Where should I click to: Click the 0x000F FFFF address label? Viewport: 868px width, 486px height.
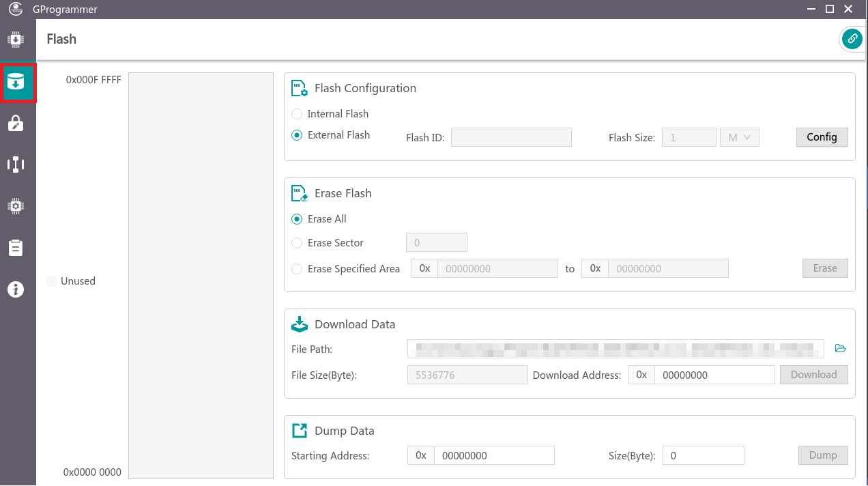pyautogui.click(x=93, y=80)
